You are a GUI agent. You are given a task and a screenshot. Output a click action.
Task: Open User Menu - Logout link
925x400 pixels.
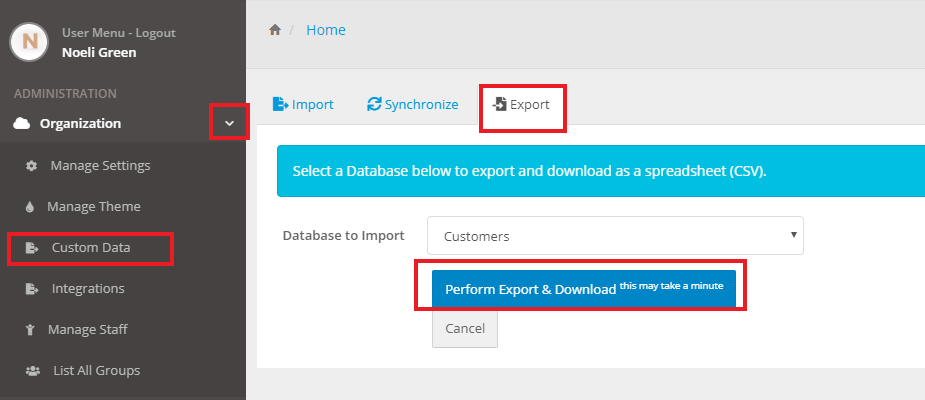click(x=119, y=33)
